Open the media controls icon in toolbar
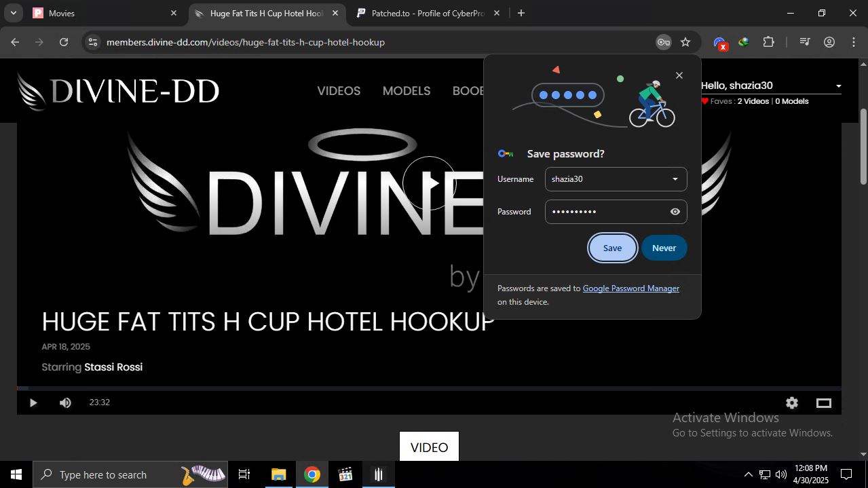This screenshot has height=488, width=868. [x=805, y=42]
